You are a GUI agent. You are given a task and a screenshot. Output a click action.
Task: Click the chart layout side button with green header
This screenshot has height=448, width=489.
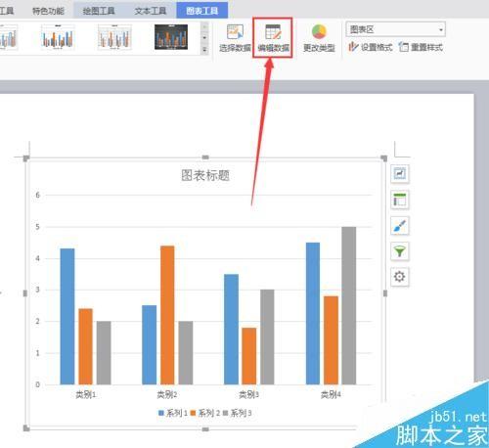coord(400,200)
